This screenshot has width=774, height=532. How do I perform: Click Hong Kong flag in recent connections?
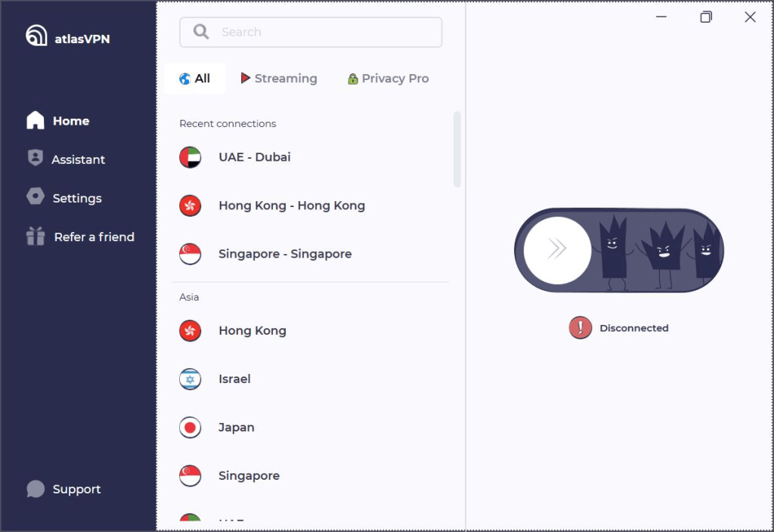pyautogui.click(x=190, y=206)
